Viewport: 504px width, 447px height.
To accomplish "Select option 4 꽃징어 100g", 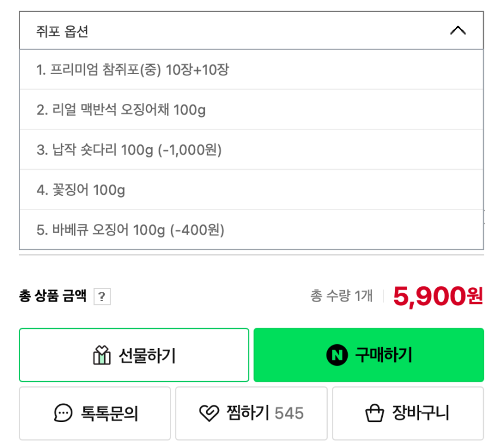I will coord(81,190).
